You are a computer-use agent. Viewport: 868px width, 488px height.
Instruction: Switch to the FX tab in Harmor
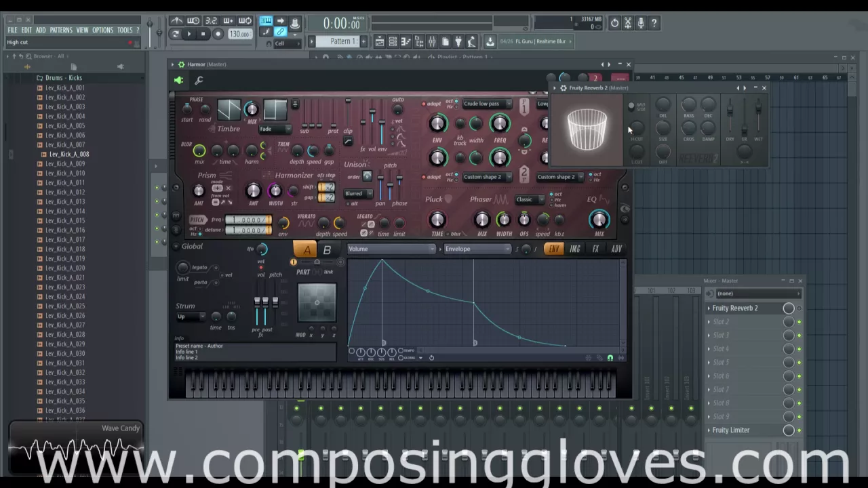click(x=595, y=249)
